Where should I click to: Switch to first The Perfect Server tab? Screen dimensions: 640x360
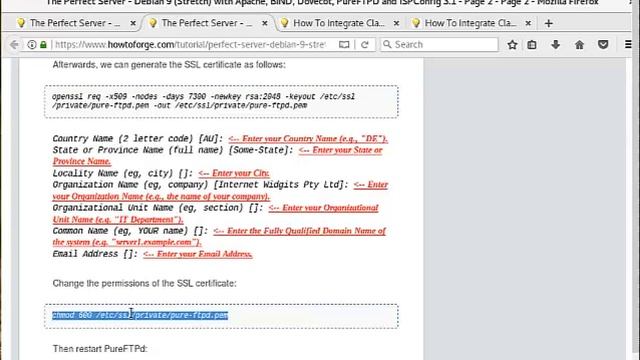pyautogui.click(x=75, y=23)
